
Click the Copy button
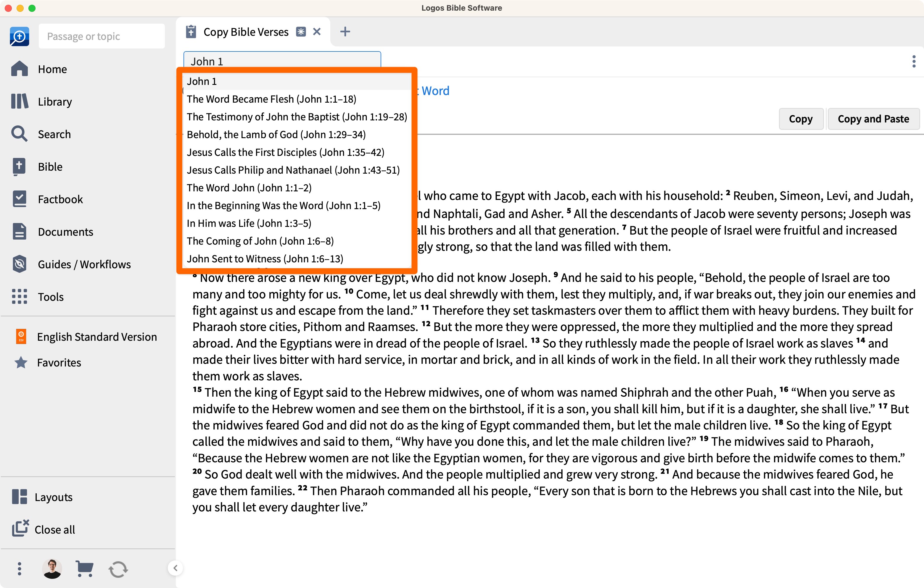801,119
